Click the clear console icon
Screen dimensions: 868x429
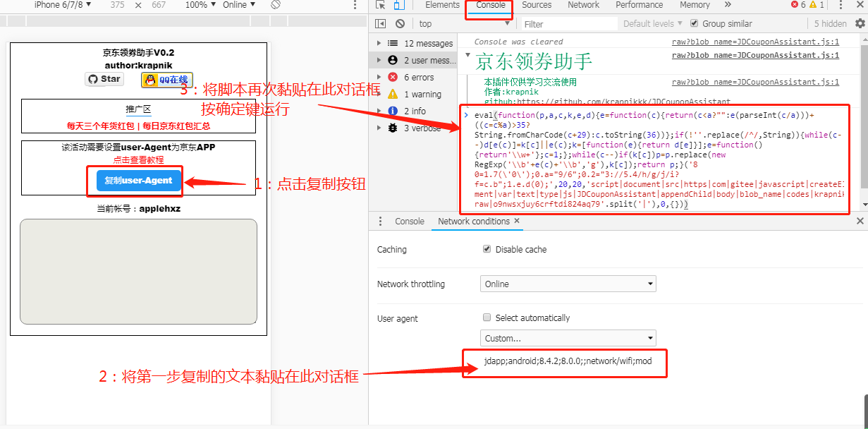click(x=399, y=23)
